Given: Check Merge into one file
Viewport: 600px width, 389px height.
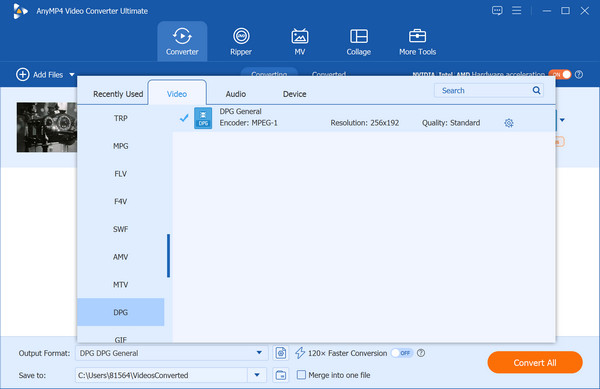Looking at the screenshot, I should (x=301, y=375).
